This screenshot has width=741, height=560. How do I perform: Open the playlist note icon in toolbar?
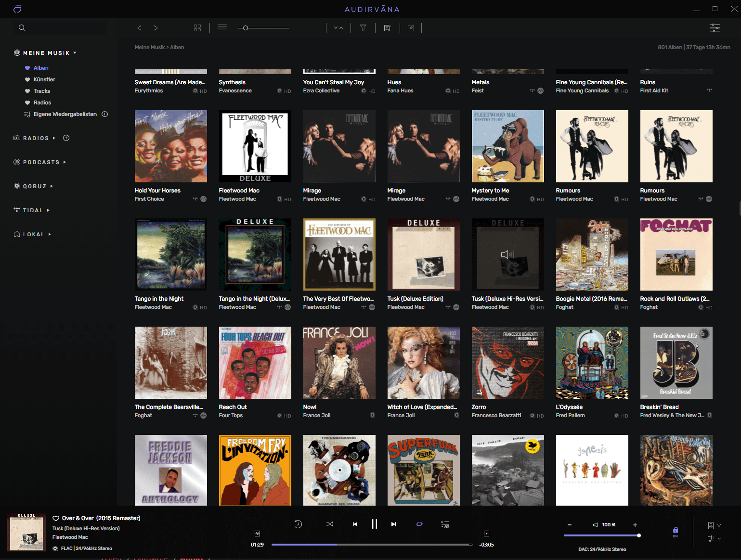click(x=387, y=28)
